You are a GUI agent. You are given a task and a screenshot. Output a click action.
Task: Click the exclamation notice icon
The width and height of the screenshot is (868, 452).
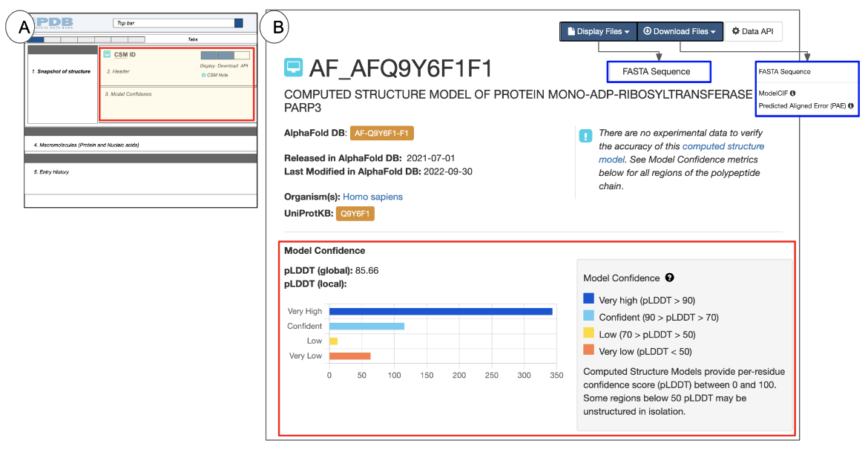click(586, 136)
